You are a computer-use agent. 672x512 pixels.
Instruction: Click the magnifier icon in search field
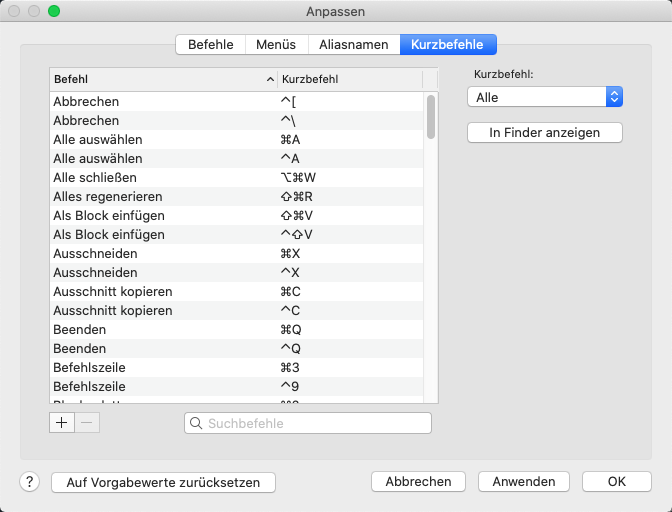point(196,423)
